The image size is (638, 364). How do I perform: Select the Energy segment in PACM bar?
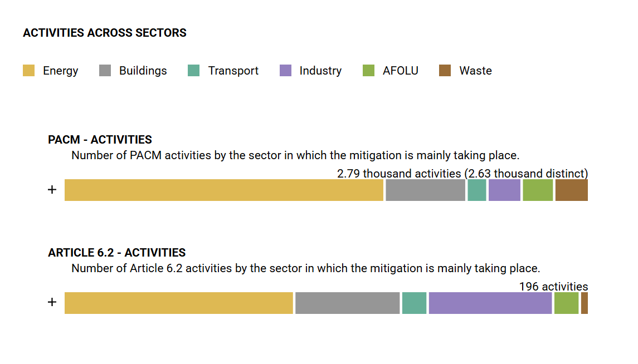coord(224,190)
